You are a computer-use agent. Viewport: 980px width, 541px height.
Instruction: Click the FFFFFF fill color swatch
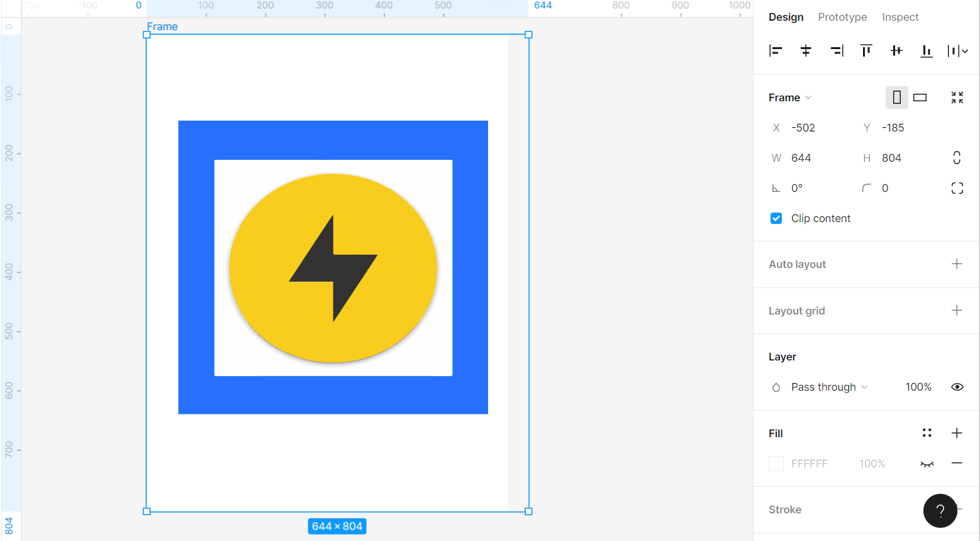click(x=776, y=464)
